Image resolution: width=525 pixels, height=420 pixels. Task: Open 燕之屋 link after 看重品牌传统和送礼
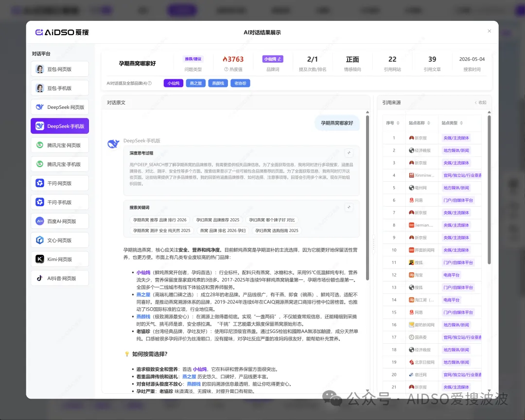(189, 376)
